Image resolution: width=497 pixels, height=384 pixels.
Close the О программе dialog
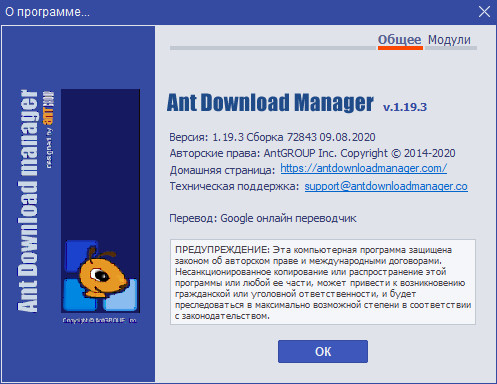[484, 12]
